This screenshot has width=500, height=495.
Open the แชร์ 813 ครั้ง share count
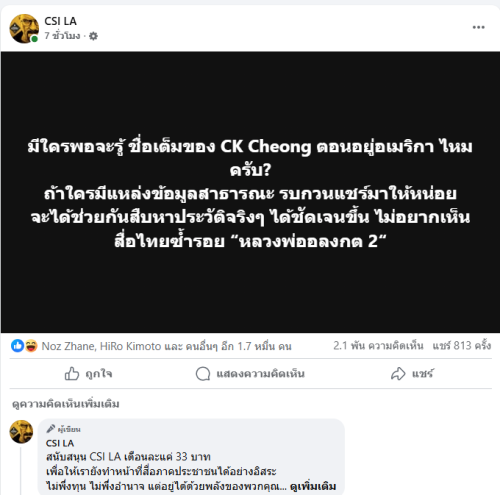(x=462, y=346)
